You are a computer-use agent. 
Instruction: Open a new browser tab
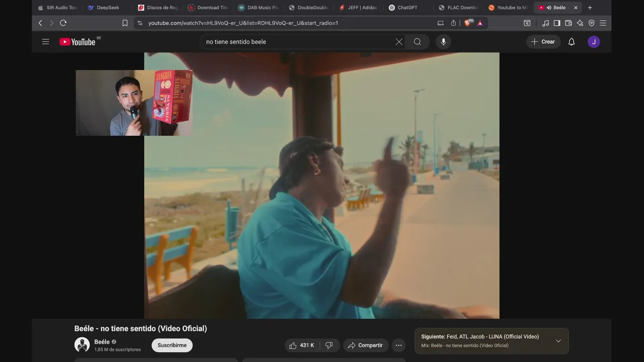[x=590, y=8]
